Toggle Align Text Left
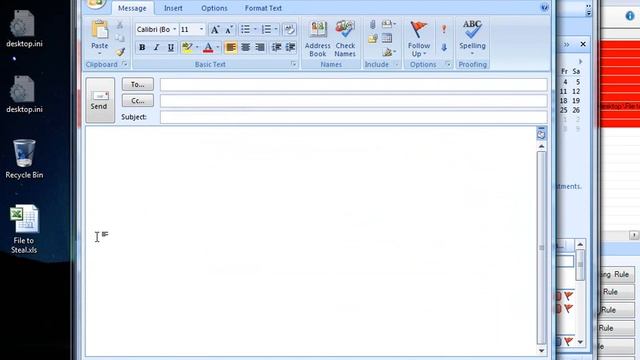This screenshot has width=640, height=360. pos(231,47)
